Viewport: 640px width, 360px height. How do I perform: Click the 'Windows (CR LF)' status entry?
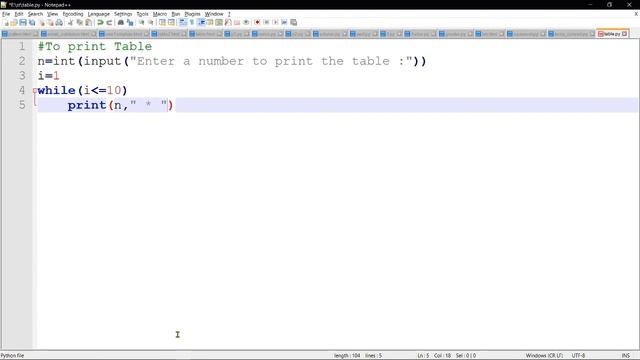click(x=544, y=356)
